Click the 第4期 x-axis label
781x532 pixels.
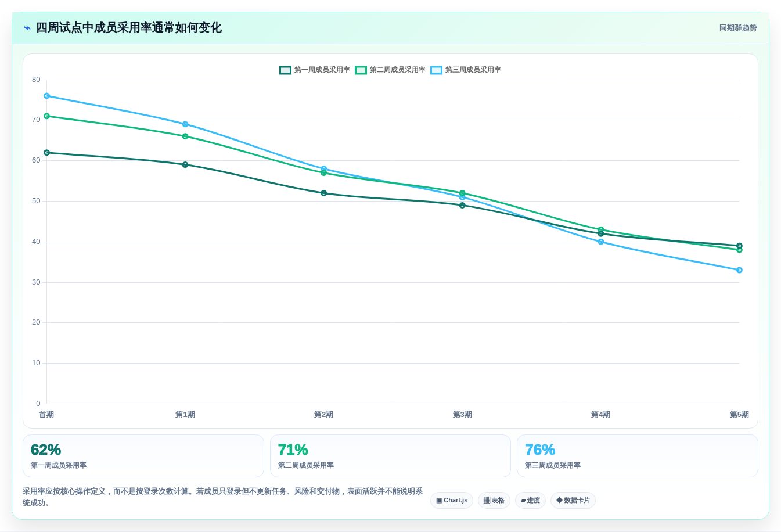[600, 415]
